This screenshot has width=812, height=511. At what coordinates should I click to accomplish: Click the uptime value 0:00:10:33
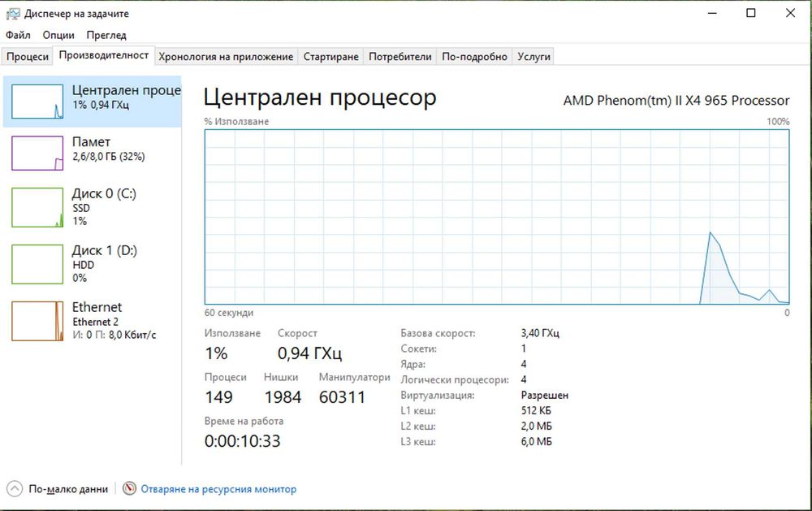click(242, 441)
